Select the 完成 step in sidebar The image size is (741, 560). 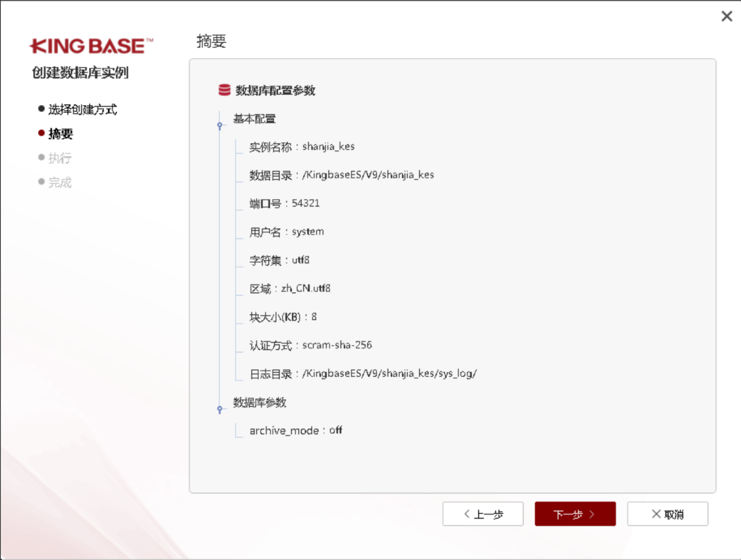55,183
